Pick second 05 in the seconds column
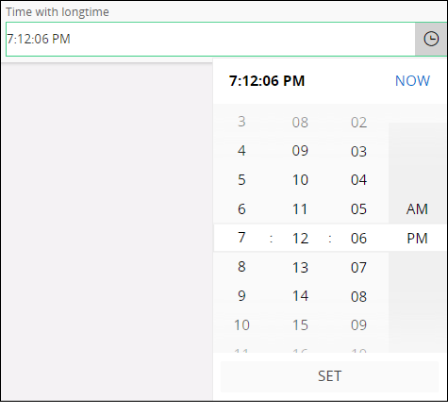This screenshot has width=448, height=402. [359, 209]
